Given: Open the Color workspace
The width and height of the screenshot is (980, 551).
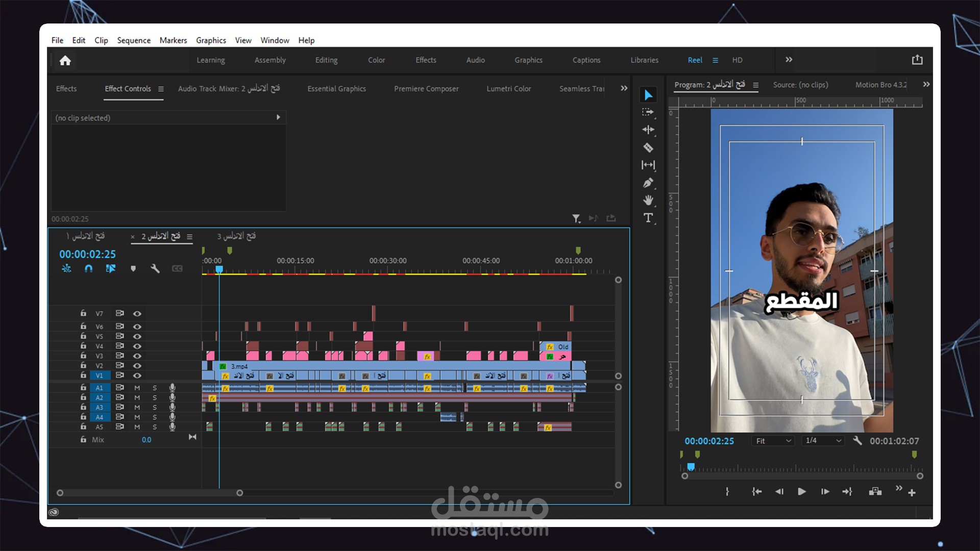Looking at the screenshot, I should (376, 60).
